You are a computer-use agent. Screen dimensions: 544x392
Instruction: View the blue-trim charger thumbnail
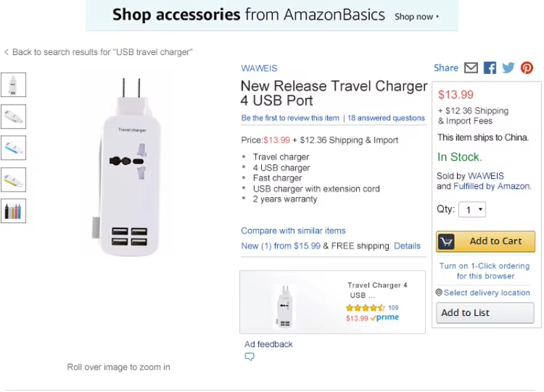pos(13,148)
